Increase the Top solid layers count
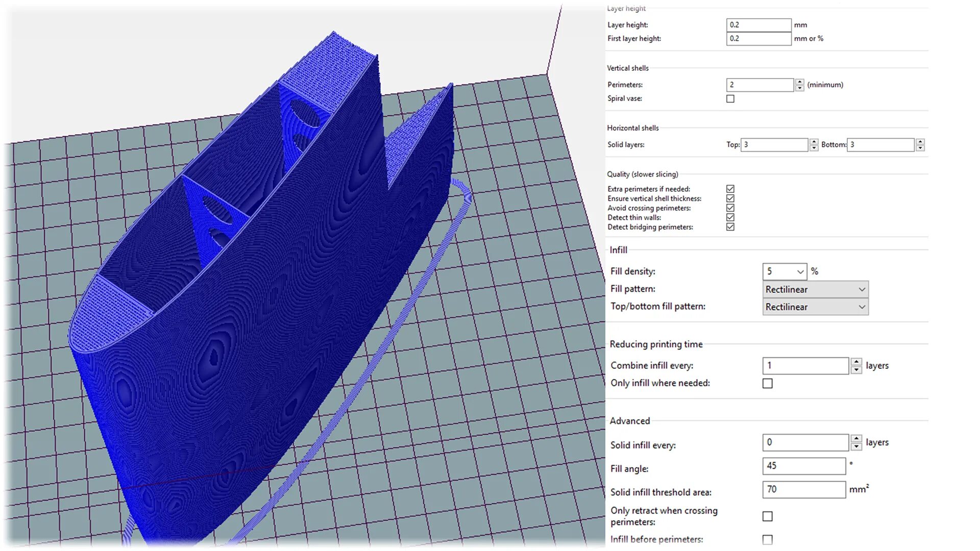The height and width of the screenshot is (551, 980). 814,141
